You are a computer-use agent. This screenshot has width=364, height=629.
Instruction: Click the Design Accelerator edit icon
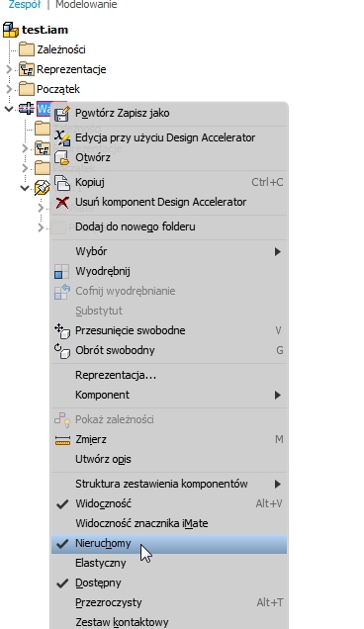click(x=62, y=137)
